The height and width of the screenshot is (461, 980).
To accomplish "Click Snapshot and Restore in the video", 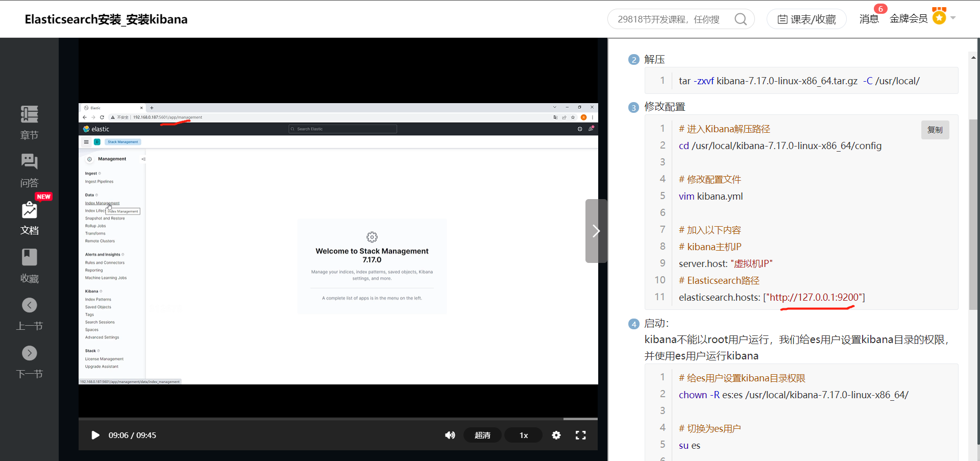I will pyautogui.click(x=105, y=218).
